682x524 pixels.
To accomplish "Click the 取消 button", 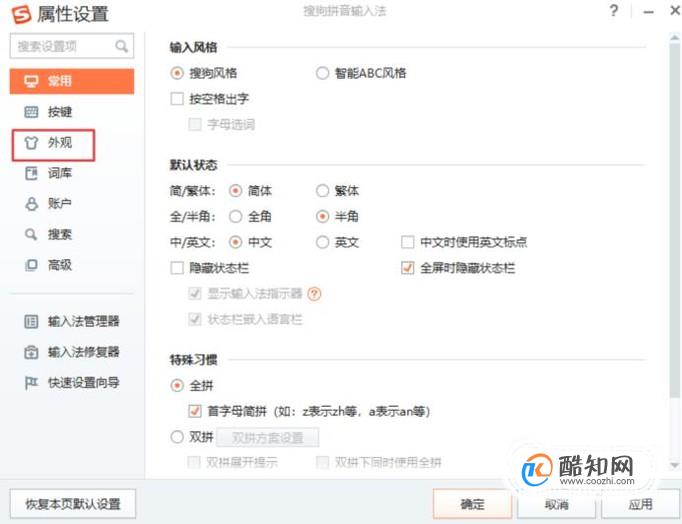I will [x=557, y=504].
